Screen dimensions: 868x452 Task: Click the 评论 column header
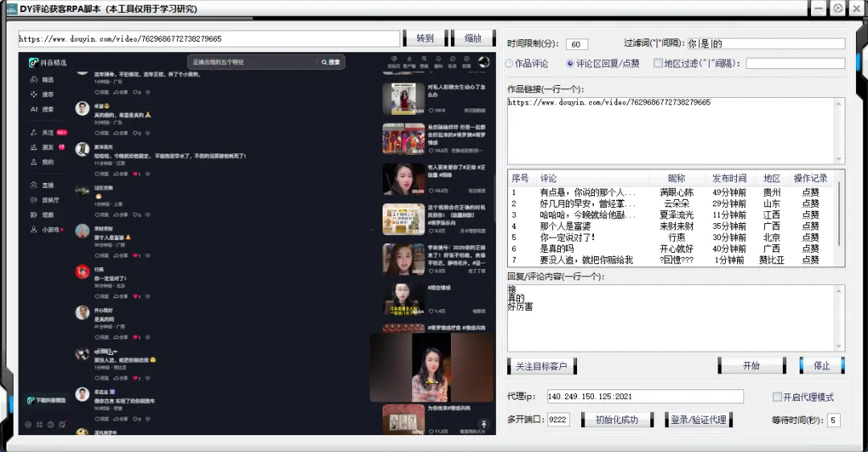pos(592,178)
